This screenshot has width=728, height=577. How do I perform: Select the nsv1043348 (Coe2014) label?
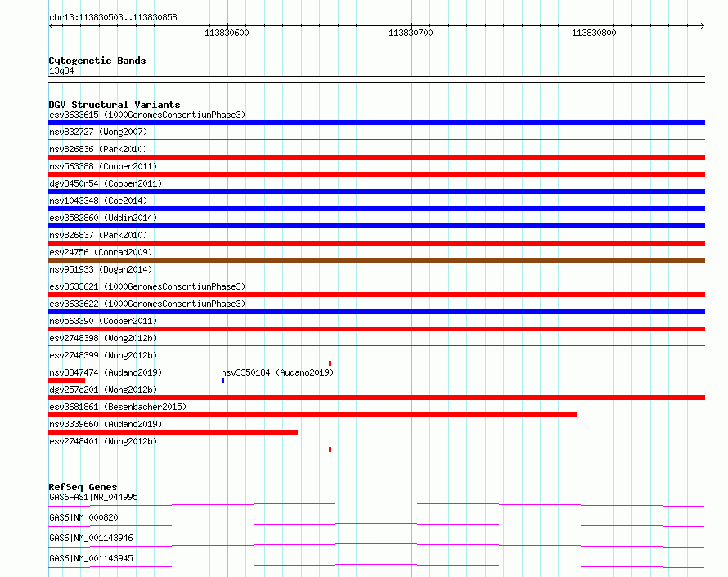click(98, 201)
